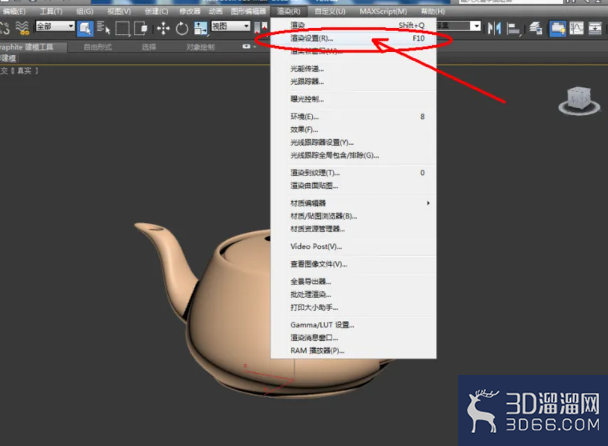Screen dimensions: 608x446
Task: Choose 渲染消息窗口... from the menu
Action: point(353,337)
